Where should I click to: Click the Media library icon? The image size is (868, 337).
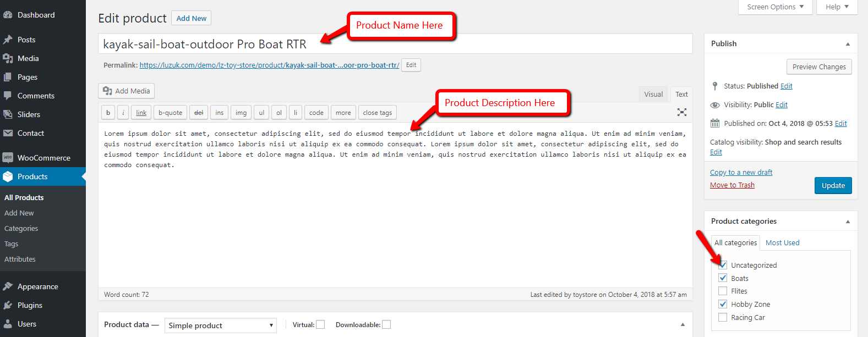(x=8, y=58)
